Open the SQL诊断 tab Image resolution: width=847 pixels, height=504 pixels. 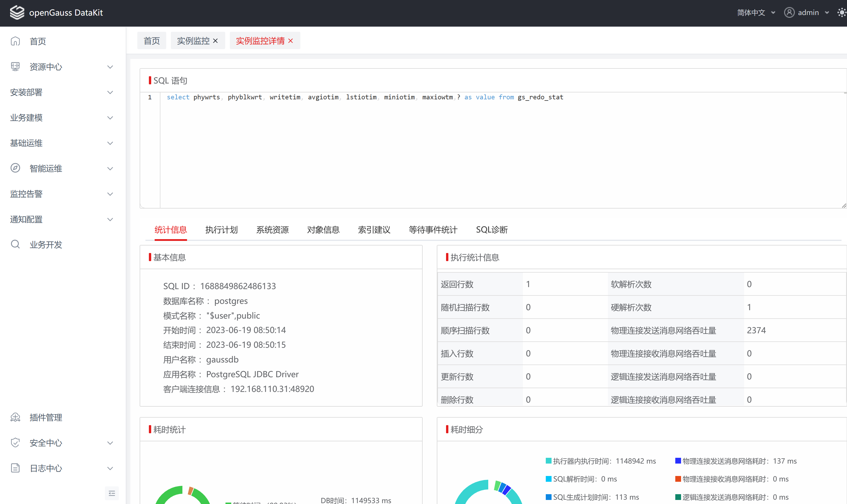[x=492, y=230]
